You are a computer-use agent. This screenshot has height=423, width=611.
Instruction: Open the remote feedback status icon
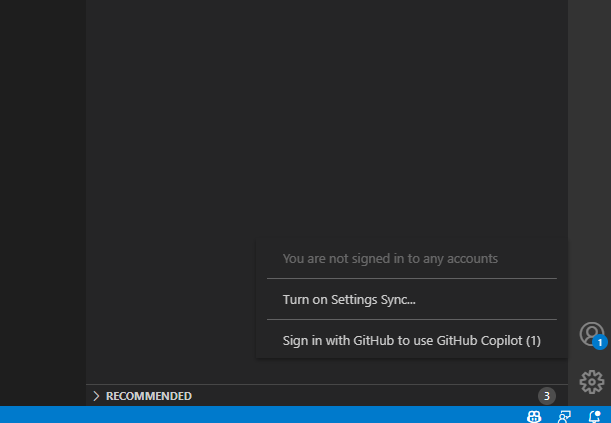tap(564, 416)
